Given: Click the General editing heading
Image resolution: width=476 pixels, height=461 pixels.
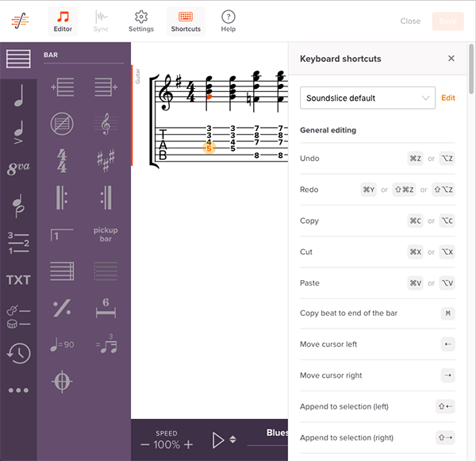Looking at the screenshot, I should [328, 130].
